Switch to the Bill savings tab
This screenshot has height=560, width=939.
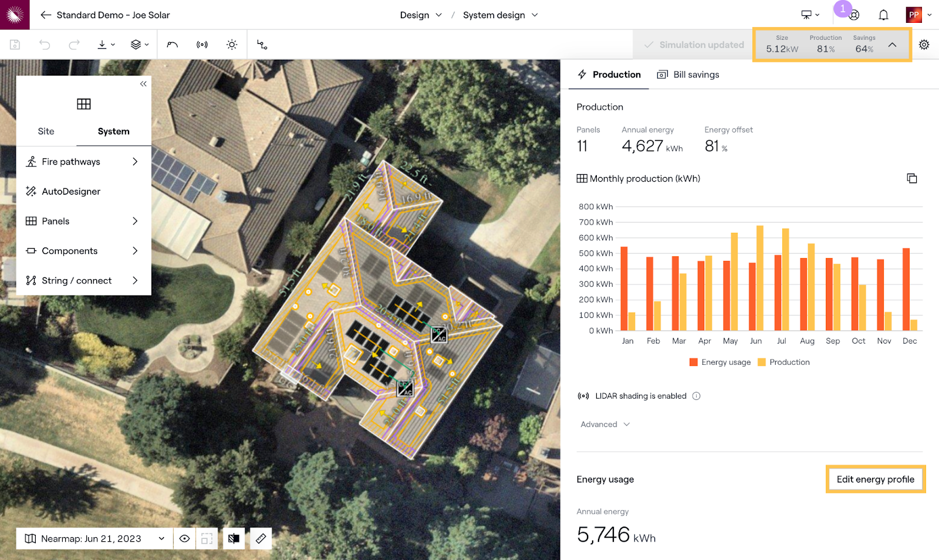pyautogui.click(x=688, y=74)
